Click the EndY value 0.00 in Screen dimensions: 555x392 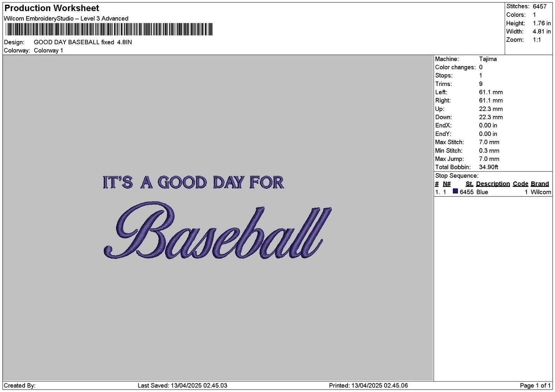(488, 134)
